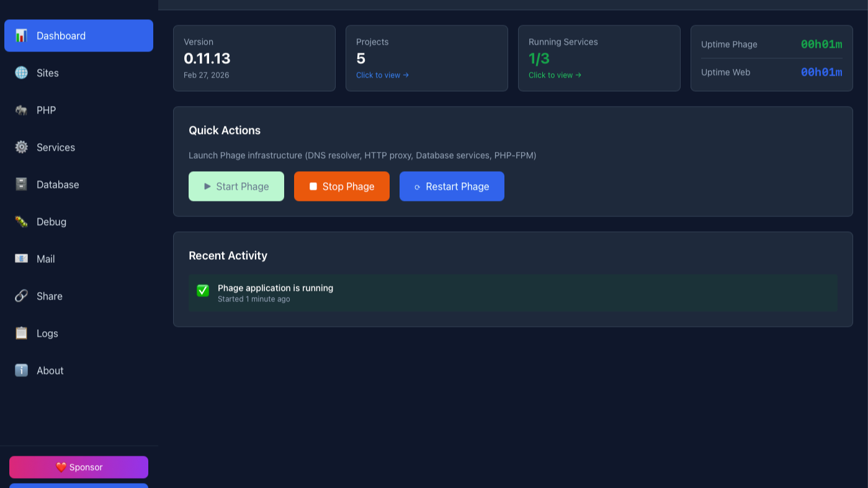
Task: Click Phage application is running entry
Action: (x=275, y=288)
